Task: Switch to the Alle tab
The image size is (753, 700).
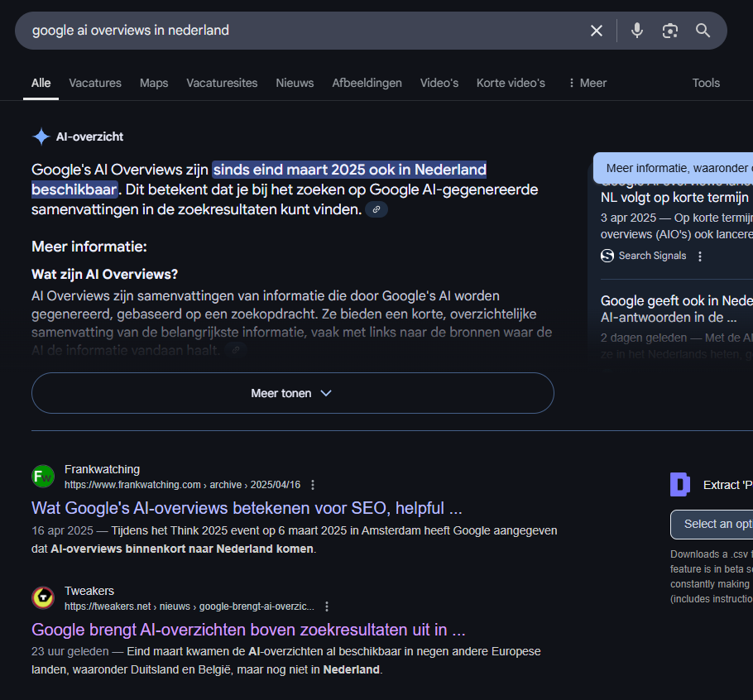Action: click(41, 83)
